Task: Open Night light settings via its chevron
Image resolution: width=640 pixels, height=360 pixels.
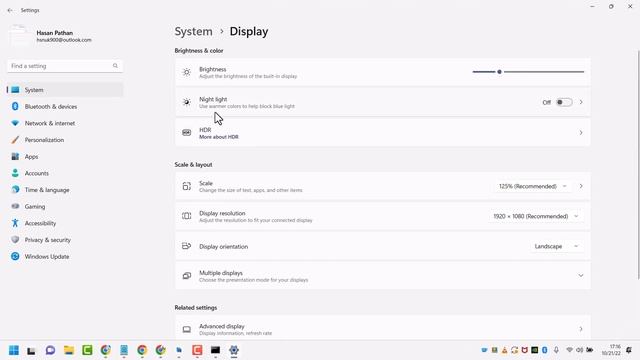Action: pos(581,102)
